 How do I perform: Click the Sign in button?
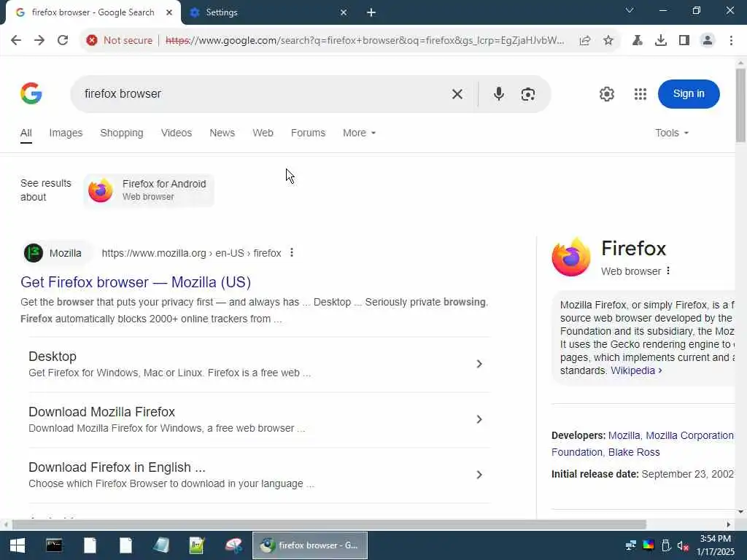pyautogui.click(x=689, y=94)
